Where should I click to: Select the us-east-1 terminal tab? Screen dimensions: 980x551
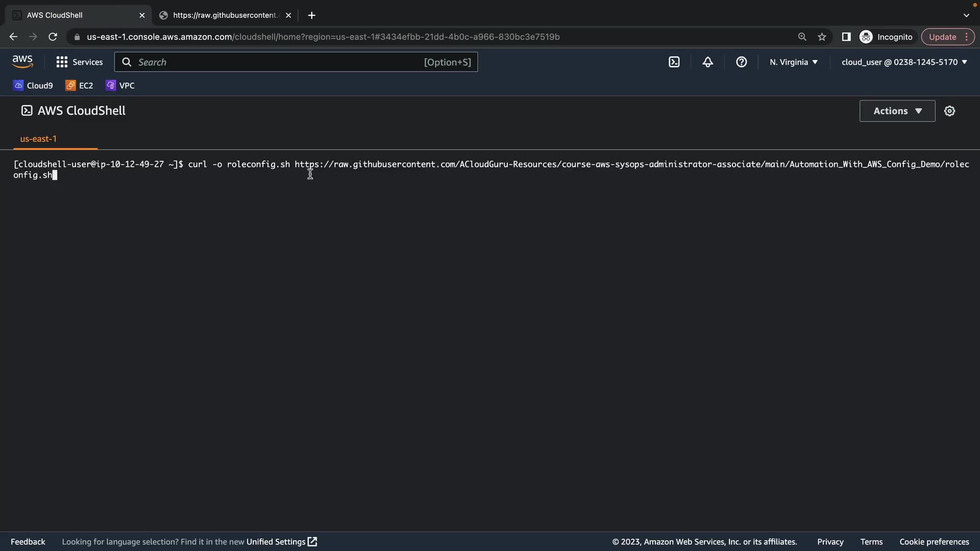38,139
